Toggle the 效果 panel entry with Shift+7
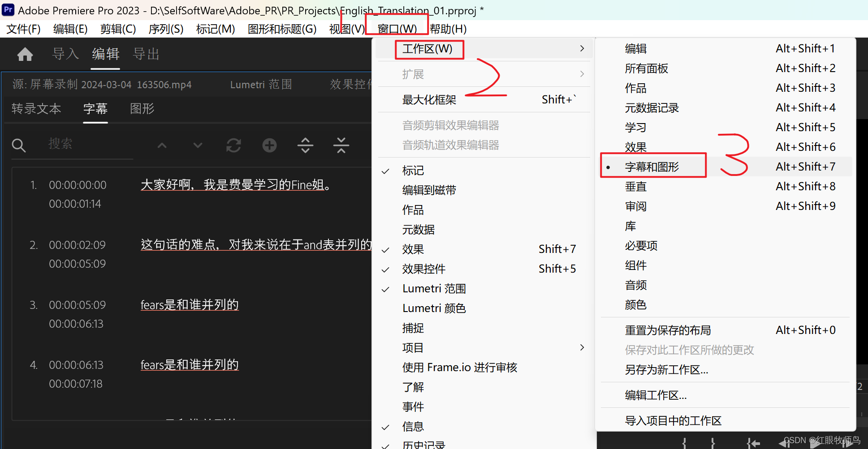The image size is (868, 449). point(484,249)
